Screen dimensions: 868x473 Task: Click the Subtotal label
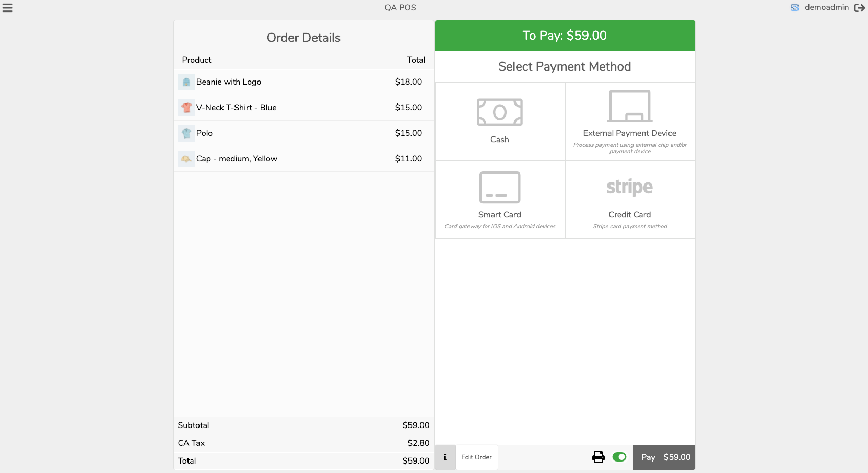point(193,425)
